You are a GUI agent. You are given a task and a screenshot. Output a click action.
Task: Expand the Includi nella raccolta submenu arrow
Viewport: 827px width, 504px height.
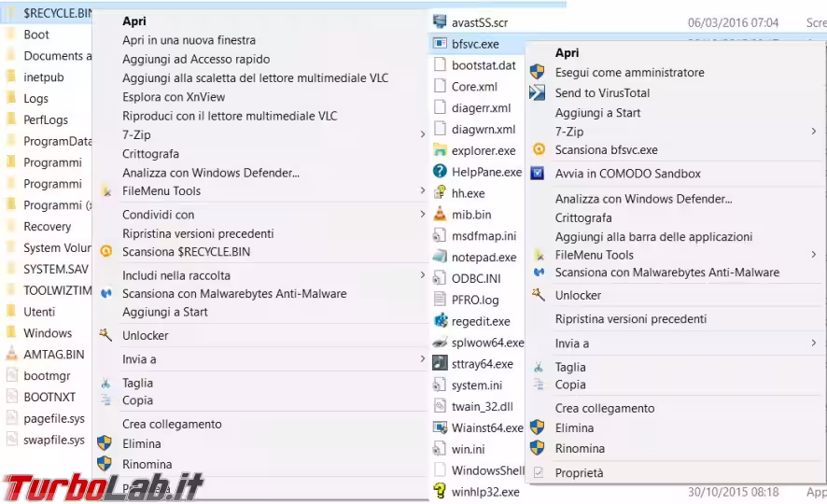click(x=423, y=274)
